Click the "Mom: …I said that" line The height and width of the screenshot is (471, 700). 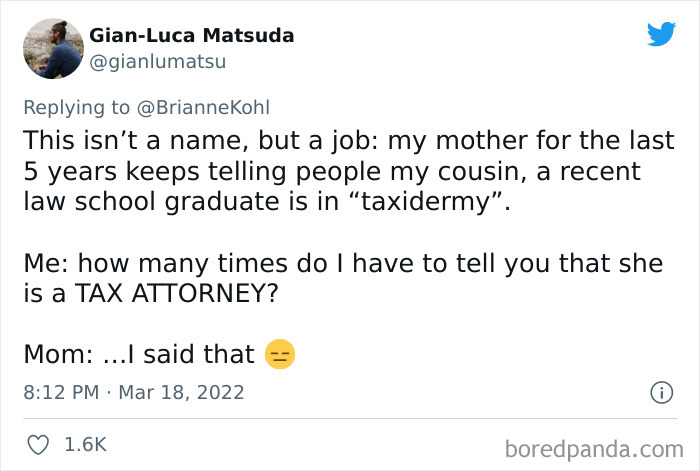(x=138, y=355)
